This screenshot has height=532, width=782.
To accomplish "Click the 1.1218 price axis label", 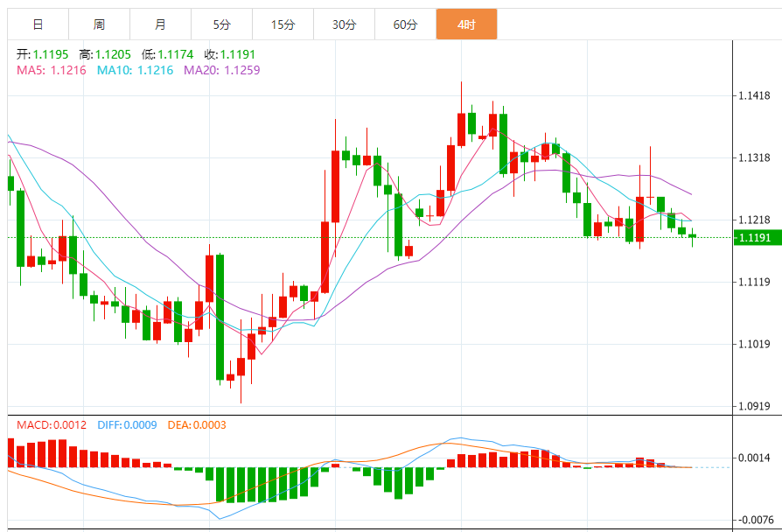I will 754,220.
